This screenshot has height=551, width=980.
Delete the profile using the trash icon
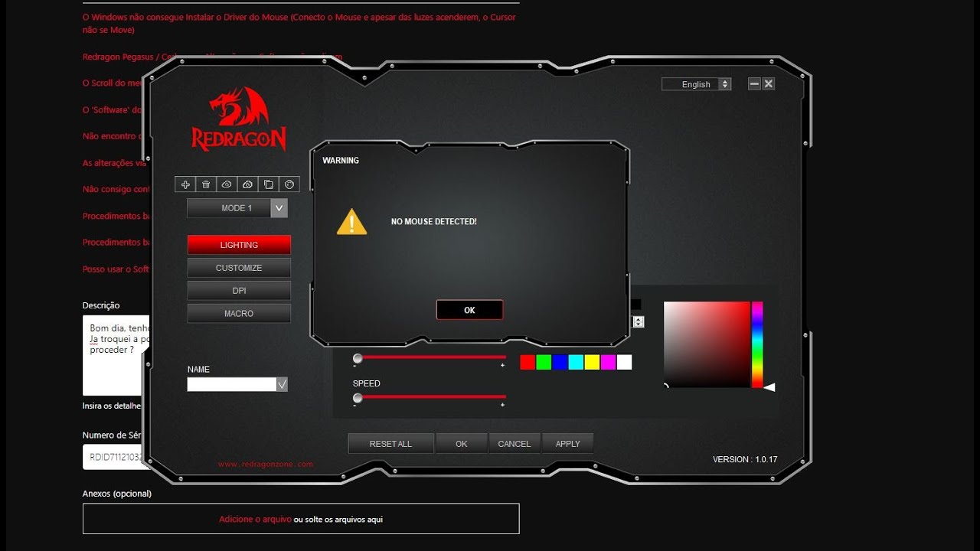point(206,184)
